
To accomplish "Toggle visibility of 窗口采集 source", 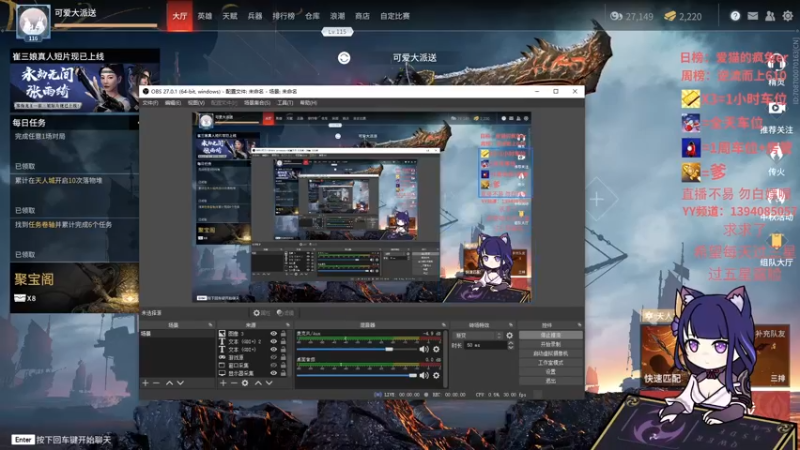I will tap(273, 365).
